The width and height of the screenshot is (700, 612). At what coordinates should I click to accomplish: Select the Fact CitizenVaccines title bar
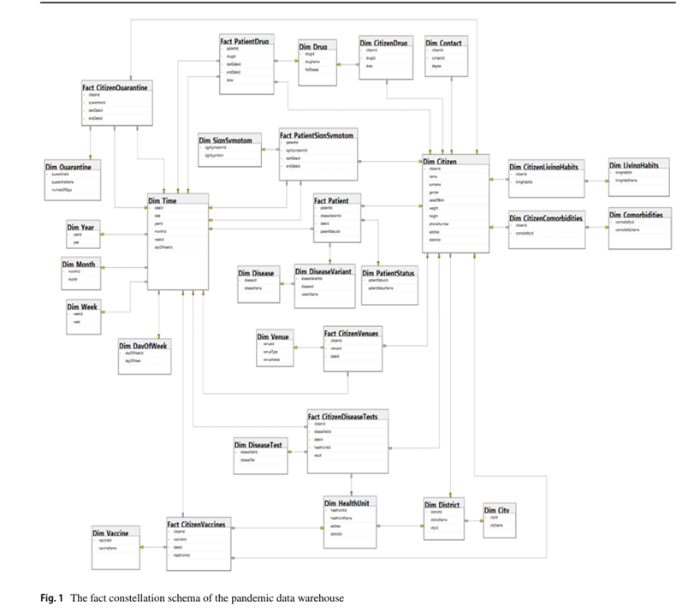[195, 523]
